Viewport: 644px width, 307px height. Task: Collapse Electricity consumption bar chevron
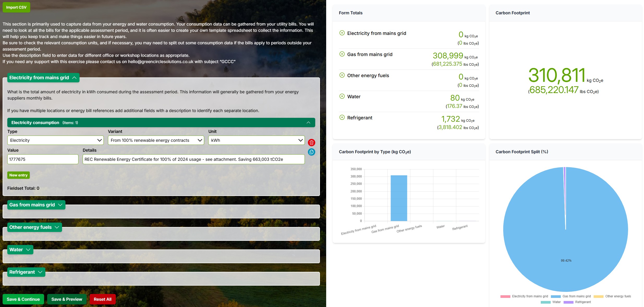[308, 122]
